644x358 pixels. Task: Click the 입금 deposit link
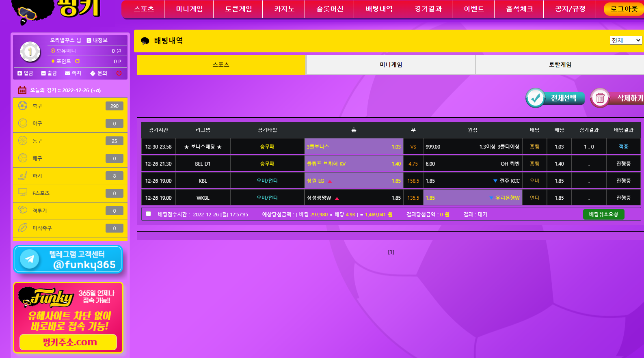25,73
